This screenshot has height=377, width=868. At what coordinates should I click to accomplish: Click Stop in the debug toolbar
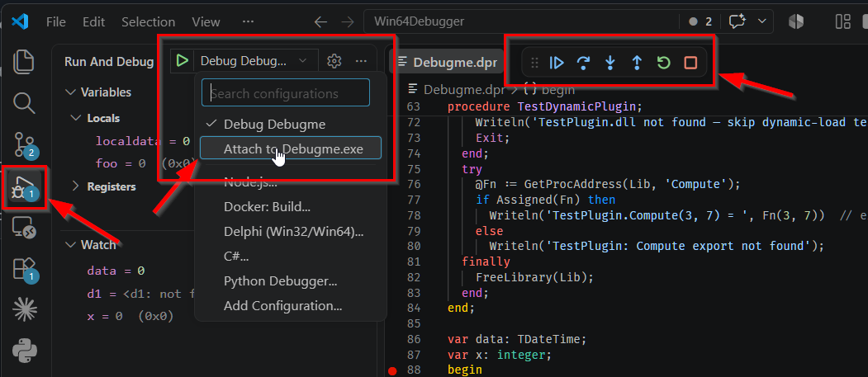pos(690,63)
